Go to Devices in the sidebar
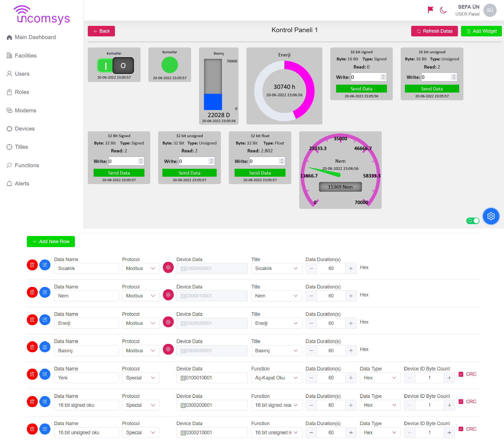This screenshot has width=504, height=443. tap(25, 129)
